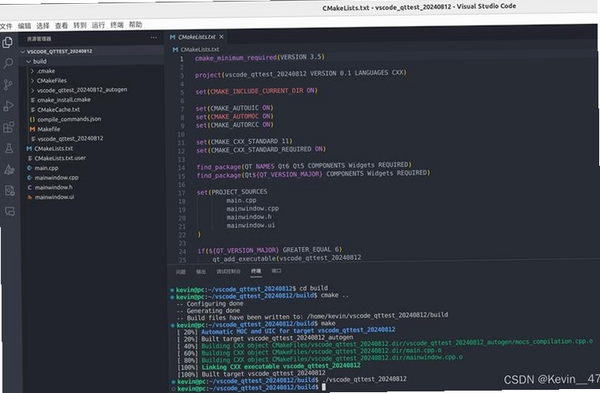Image resolution: width=600 pixels, height=393 pixels.
Task: Click the M icon on the CMakeLists.txt tab
Action: pyautogui.click(x=173, y=37)
